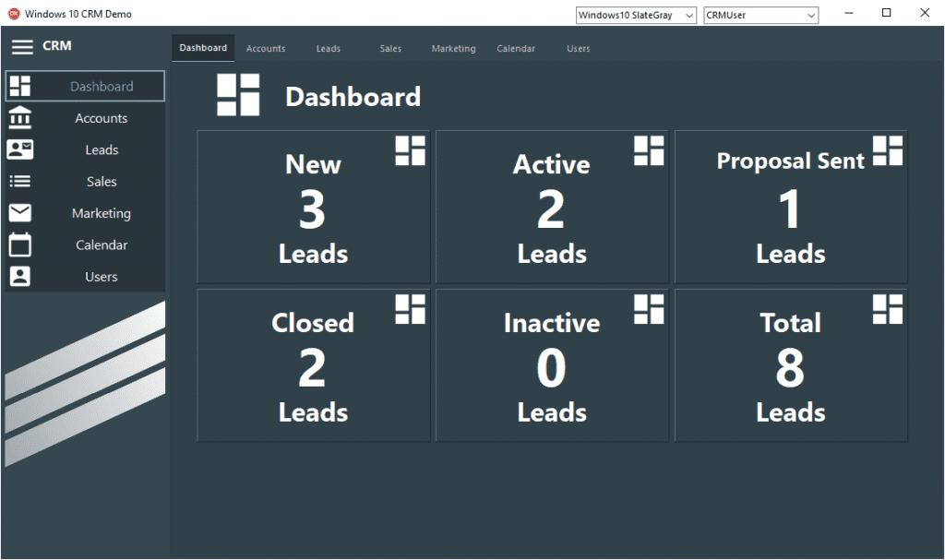
Task: Click the Closed tile title text
Action: [x=313, y=323]
